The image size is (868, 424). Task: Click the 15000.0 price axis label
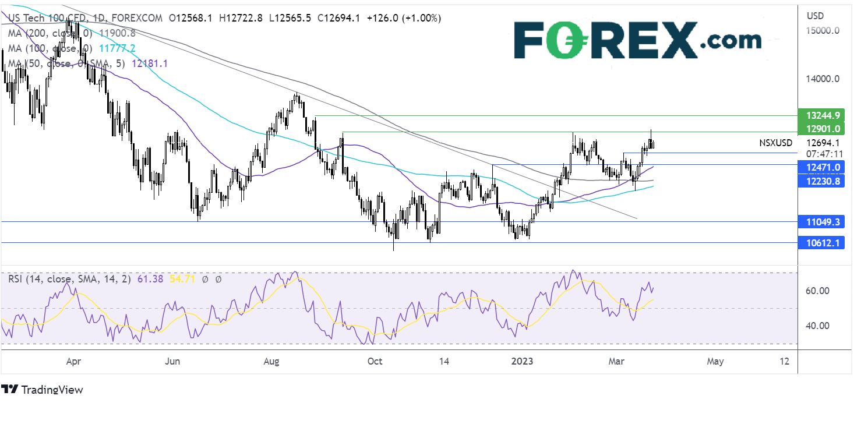click(x=823, y=30)
